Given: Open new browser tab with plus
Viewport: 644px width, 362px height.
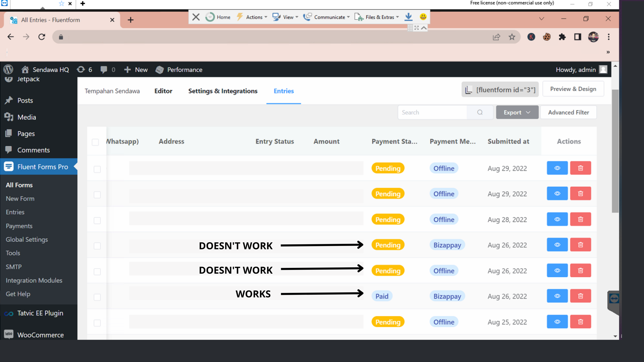Looking at the screenshot, I should (131, 20).
